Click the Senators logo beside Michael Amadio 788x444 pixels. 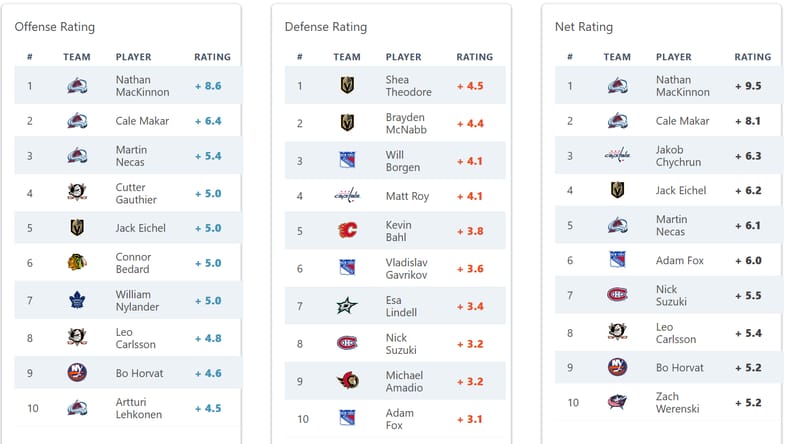pos(347,381)
